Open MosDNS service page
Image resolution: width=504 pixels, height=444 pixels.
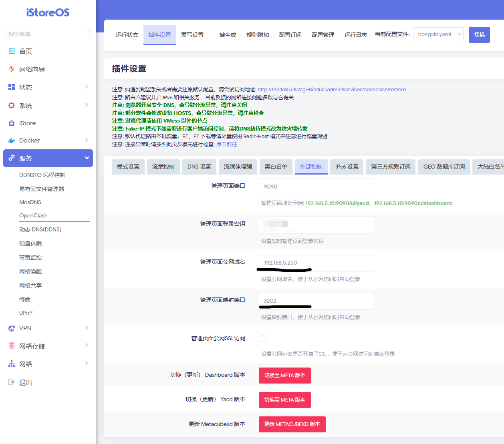[30, 202]
